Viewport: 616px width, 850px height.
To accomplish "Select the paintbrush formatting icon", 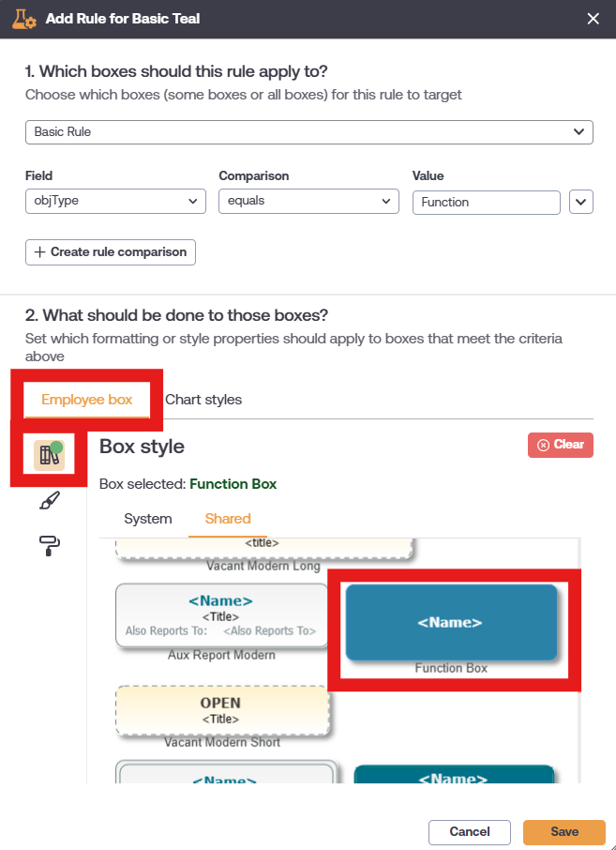I will [50, 501].
